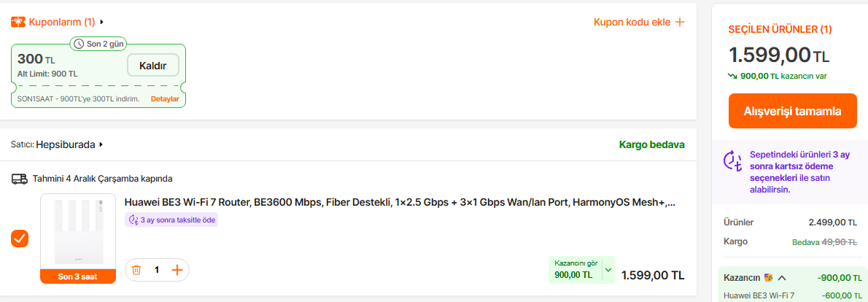Expand the Kazancını gör dropdown chevron
Image resolution: width=868 pixels, height=302 pixels.
click(x=608, y=270)
